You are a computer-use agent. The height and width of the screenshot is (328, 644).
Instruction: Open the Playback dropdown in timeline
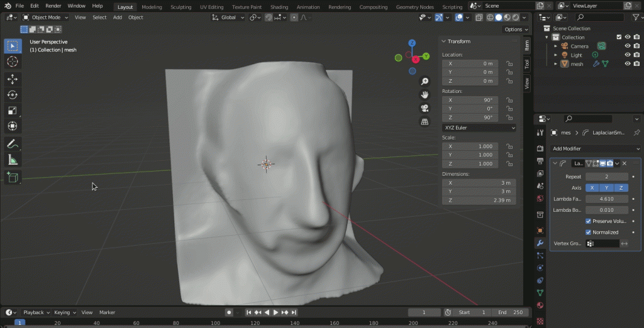[36, 312]
